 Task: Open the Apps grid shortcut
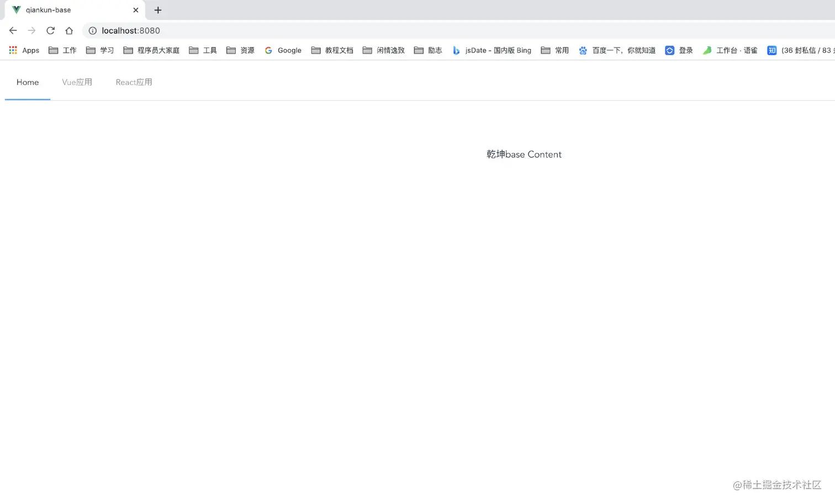tap(24, 50)
